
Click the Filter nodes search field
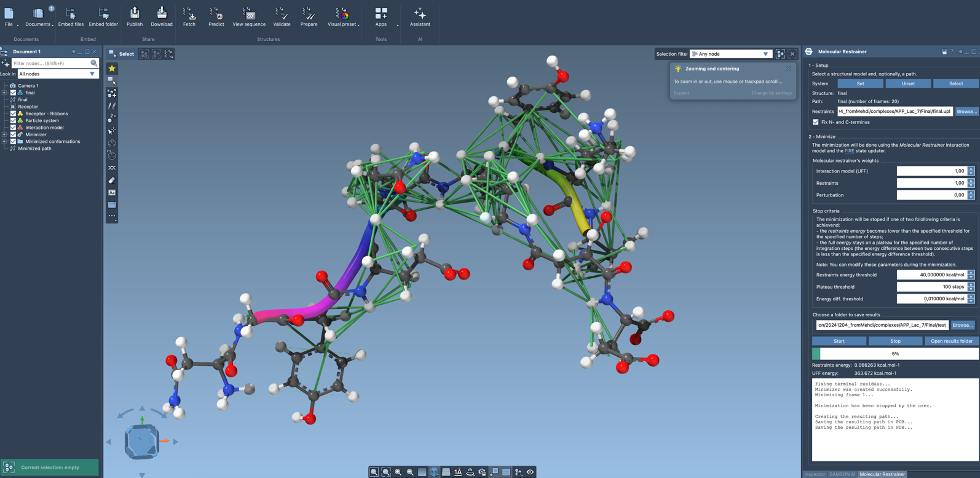(51, 63)
